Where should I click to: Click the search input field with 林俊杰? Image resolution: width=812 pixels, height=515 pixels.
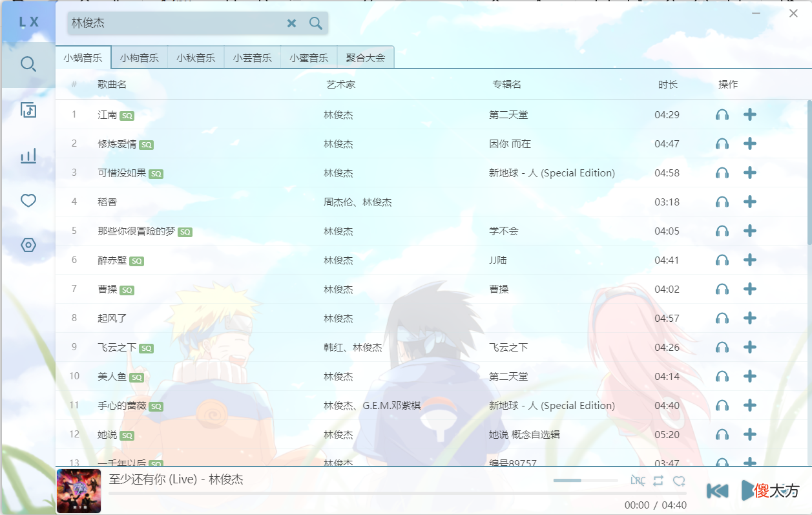(x=176, y=23)
